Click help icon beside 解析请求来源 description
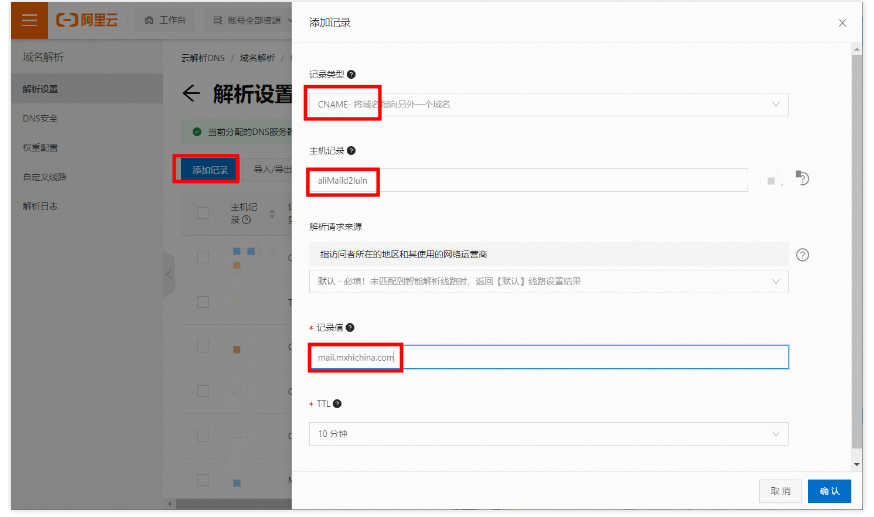 point(802,255)
